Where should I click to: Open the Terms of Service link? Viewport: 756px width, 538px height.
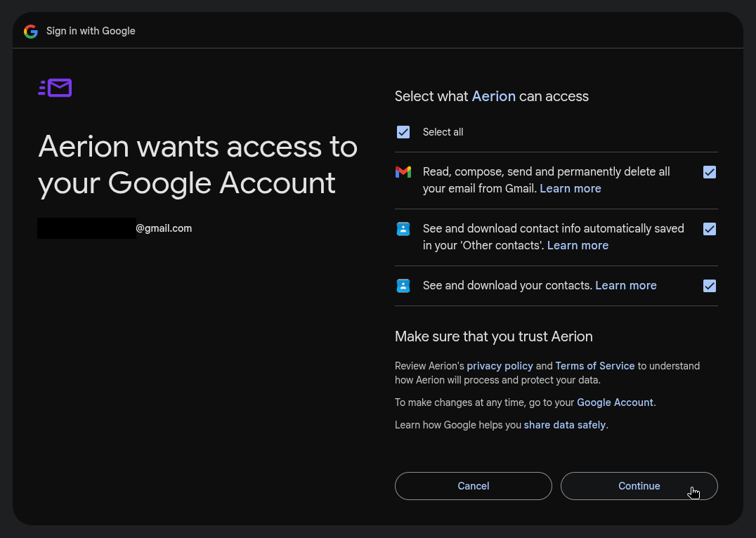[595, 366]
